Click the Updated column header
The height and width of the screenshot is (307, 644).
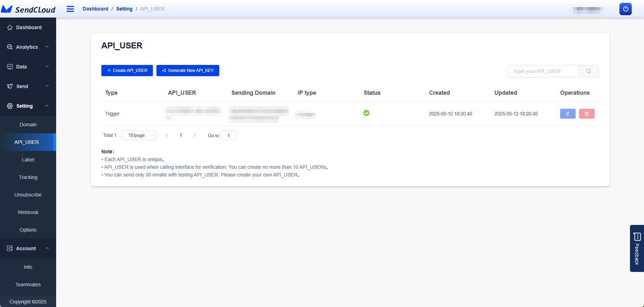[x=505, y=93]
